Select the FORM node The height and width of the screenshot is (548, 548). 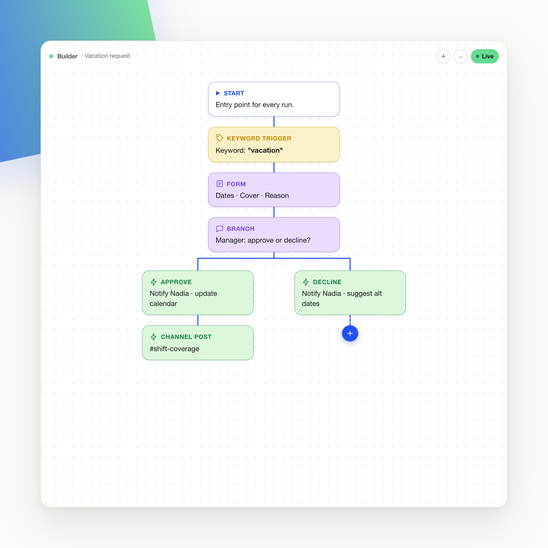(x=274, y=190)
